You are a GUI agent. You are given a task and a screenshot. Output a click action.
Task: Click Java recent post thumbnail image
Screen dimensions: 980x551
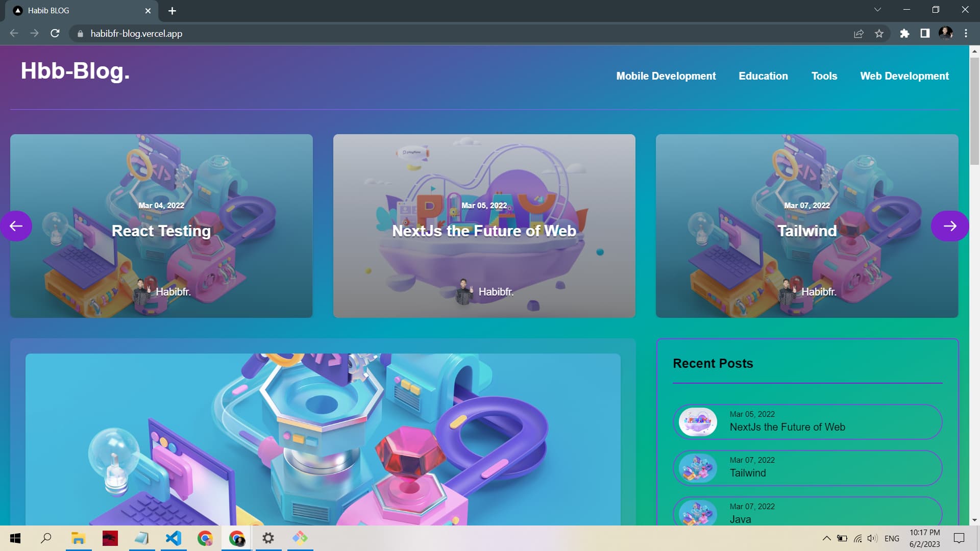pos(698,513)
